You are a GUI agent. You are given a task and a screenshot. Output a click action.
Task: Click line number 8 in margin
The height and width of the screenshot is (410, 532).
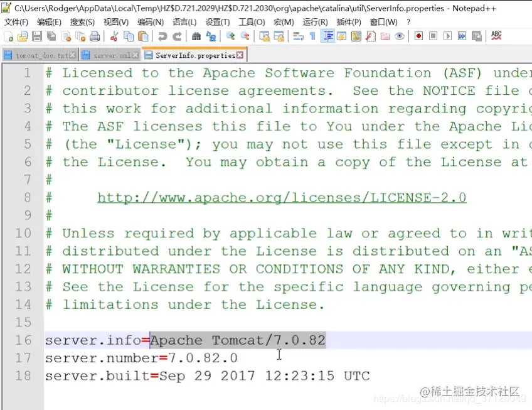[28, 198]
